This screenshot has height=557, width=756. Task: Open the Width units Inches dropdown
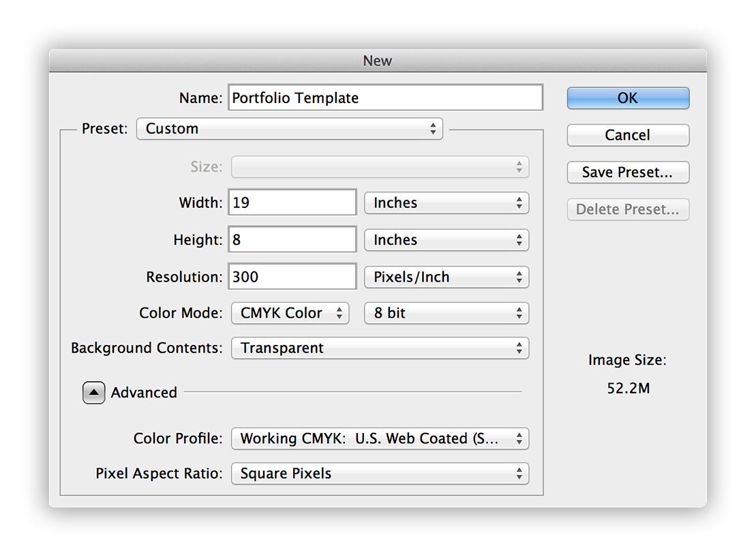coord(447,202)
